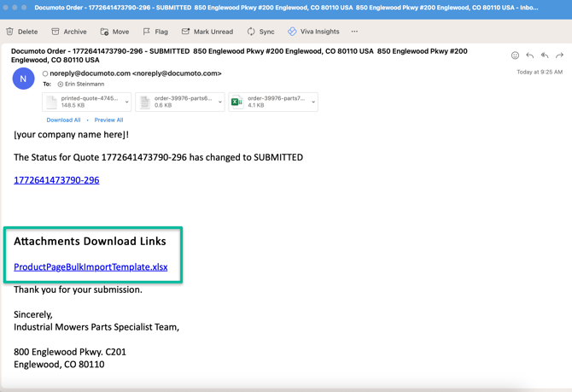Screen dimensions: 572x392
Task: Click Download All attachments link
Action: (x=63, y=120)
